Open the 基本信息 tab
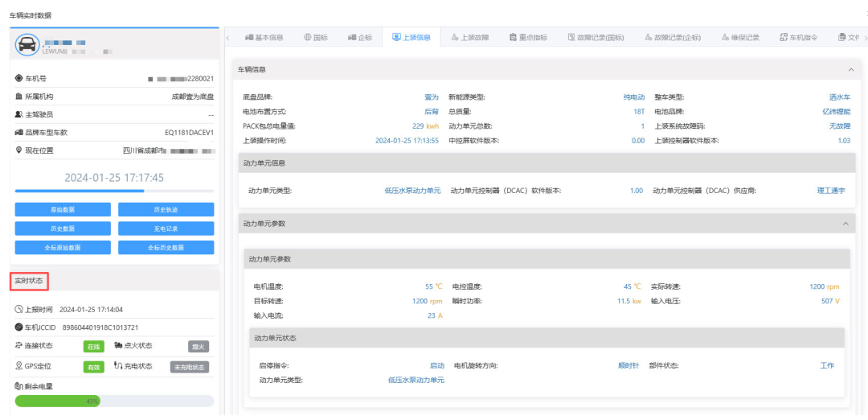This screenshot has width=868, height=420. click(264, 37)
